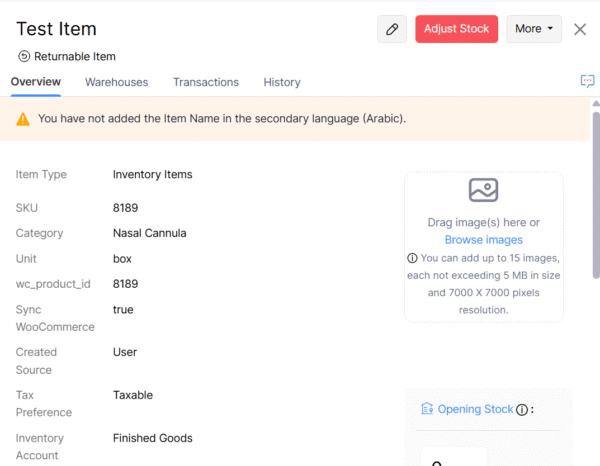Show the Opening Stock info tooltip icon
600x466 pixels.
(x=521, y=409)
